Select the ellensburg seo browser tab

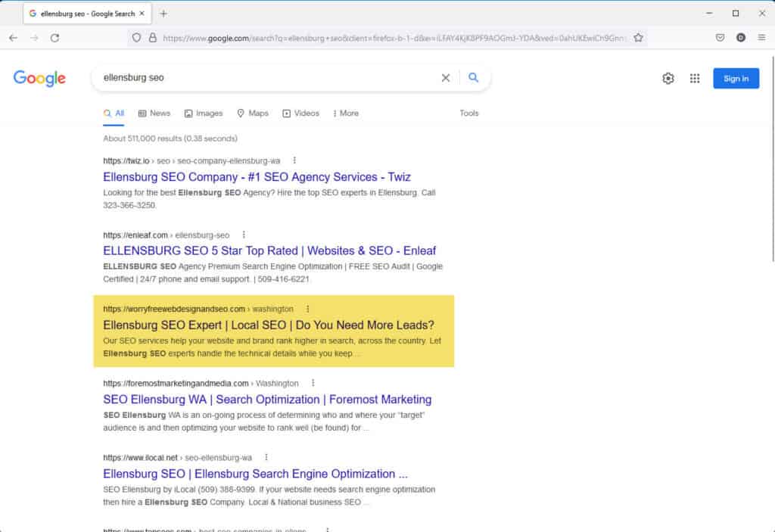pos(88,14)
